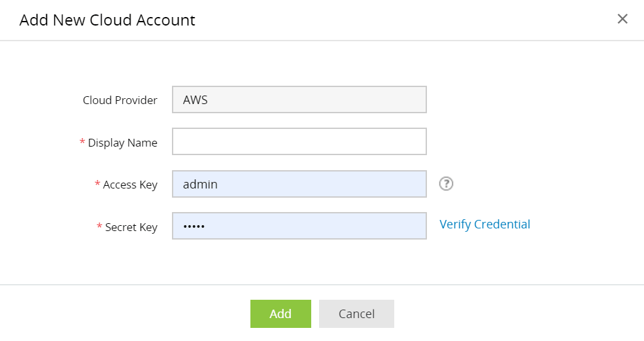
Task: Click the help question mark icon
Action: (x=446, y=183)
